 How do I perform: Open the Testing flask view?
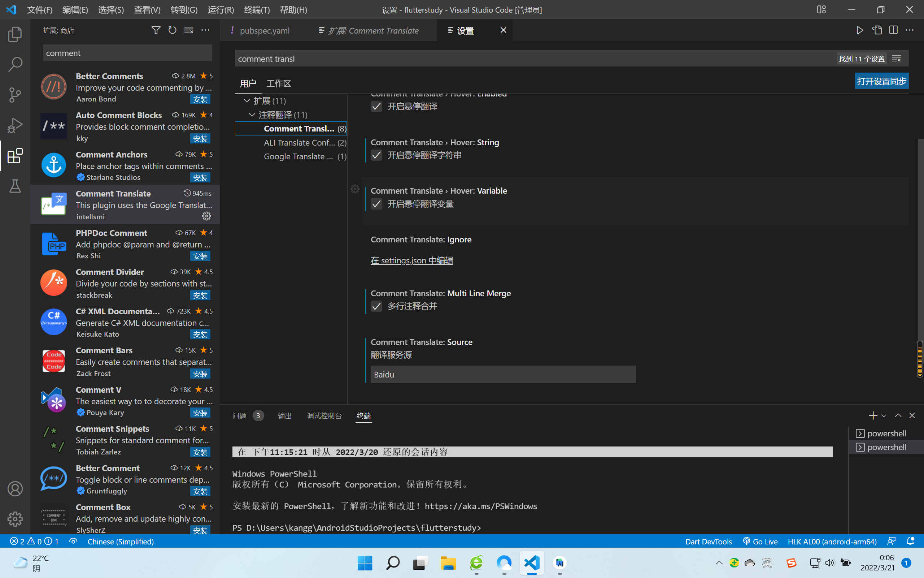[x=15, y=186]
